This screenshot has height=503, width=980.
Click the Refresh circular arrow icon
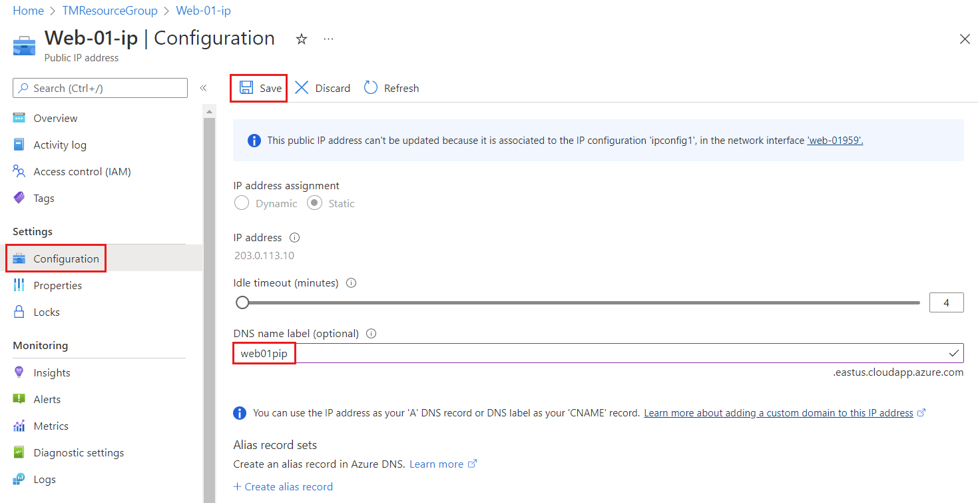[371, 88]
